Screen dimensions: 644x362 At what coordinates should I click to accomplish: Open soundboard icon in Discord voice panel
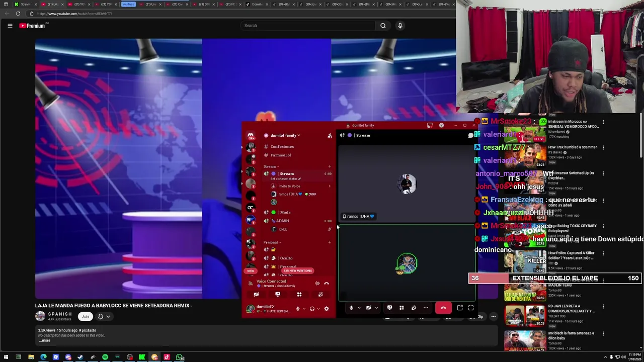(x=320, y=295)
